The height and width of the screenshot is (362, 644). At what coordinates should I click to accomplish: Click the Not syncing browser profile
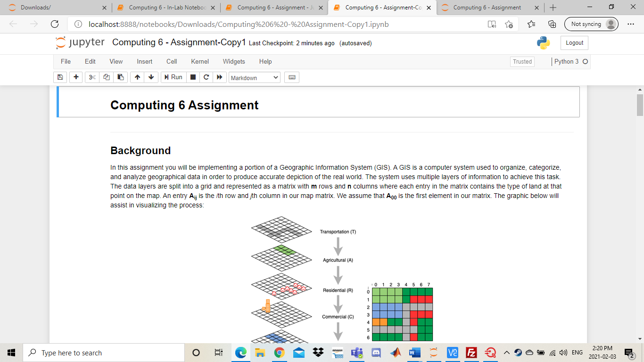[x=591, y=24]
